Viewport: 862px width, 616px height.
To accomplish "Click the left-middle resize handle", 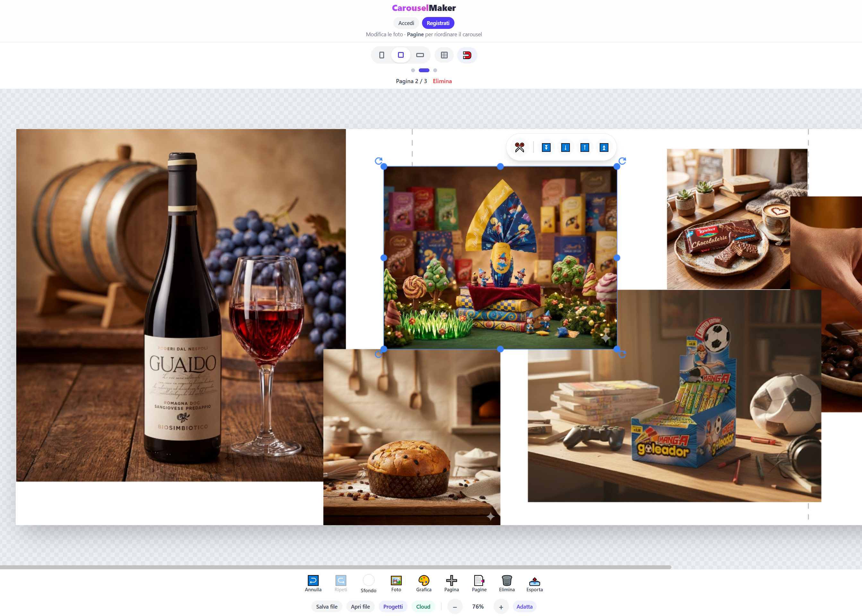I will click(384, 257).
